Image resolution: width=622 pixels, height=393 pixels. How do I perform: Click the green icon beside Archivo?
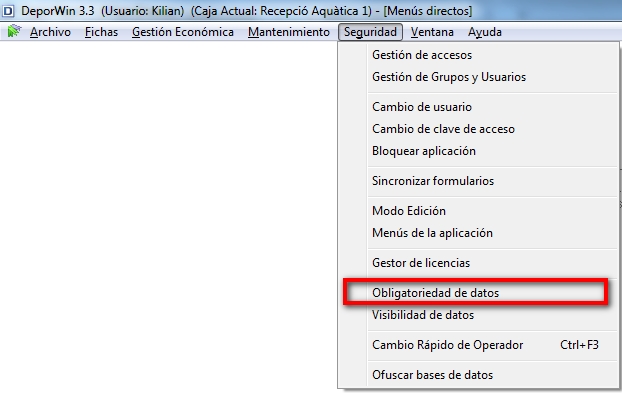[14, 31]
